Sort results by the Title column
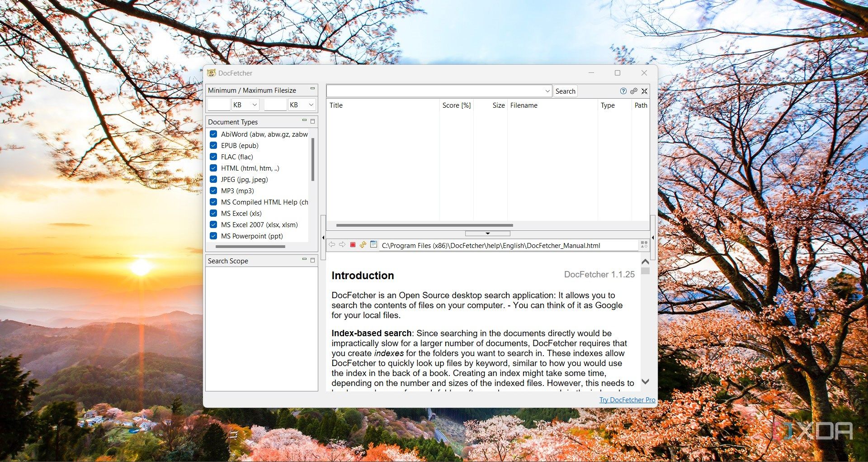The image size is (868, 462). (382, 105)
